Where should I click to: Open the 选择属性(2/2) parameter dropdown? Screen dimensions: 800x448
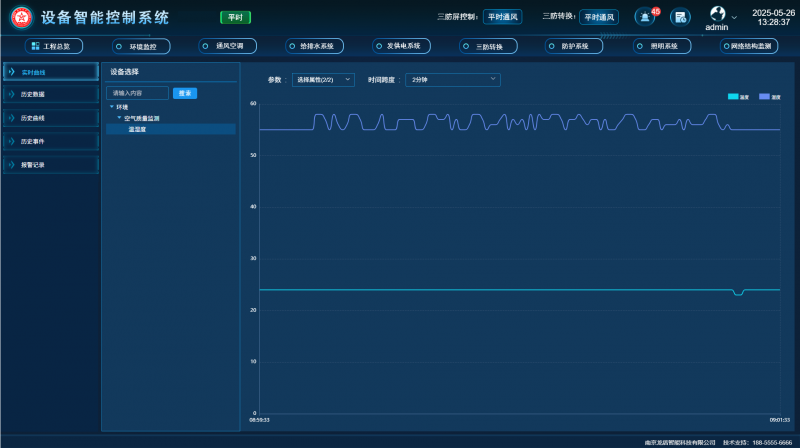(x=323, y=79)
